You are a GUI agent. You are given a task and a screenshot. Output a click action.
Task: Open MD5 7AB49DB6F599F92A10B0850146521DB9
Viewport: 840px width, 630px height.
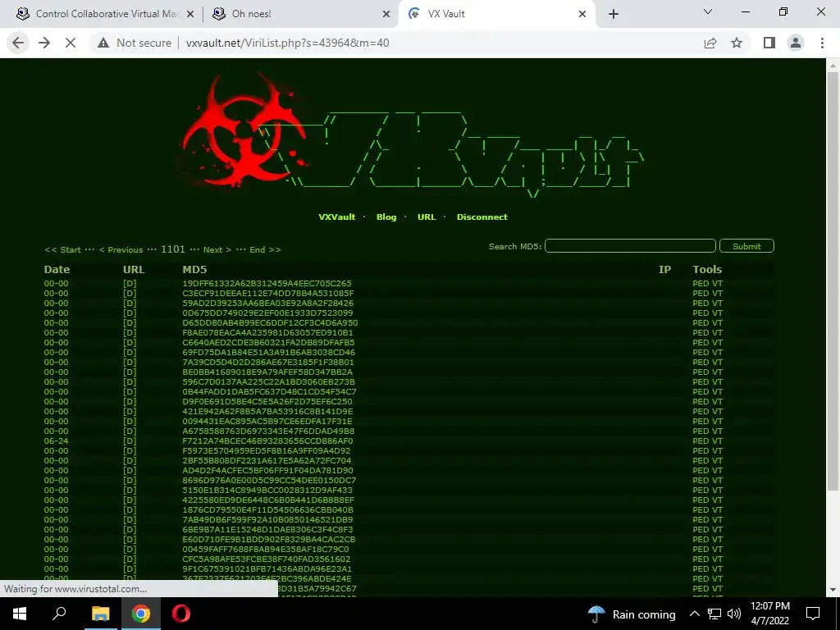pyautogui.click(x=267, y=519)
